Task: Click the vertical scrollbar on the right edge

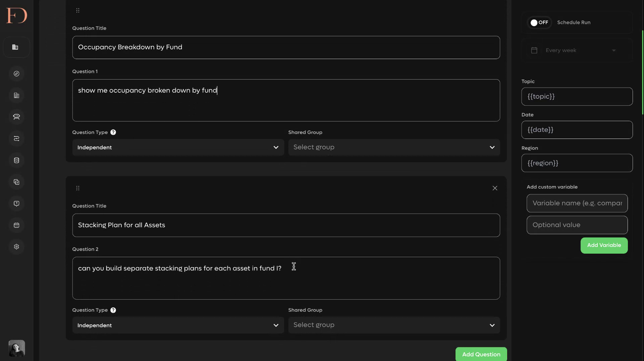Action: tap(642, 72)
